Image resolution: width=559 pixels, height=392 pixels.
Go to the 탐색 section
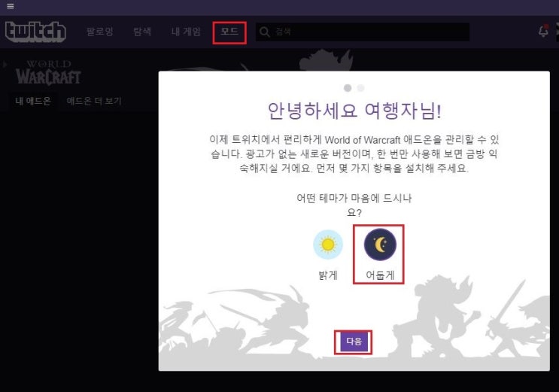pos(142,32)
